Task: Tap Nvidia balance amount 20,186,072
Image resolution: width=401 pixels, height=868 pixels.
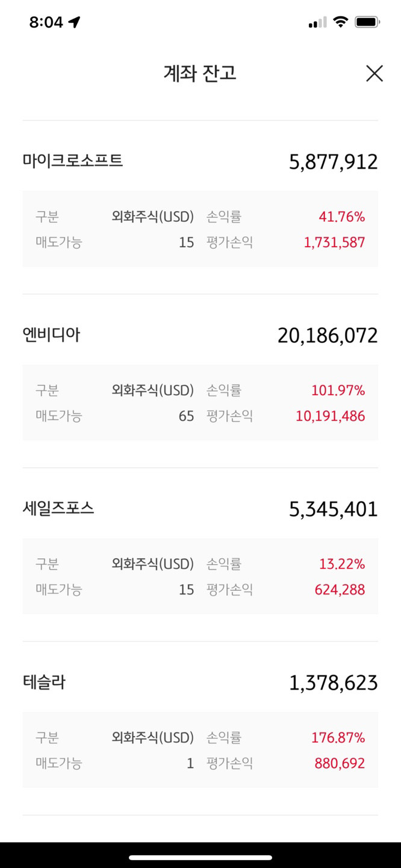Action: point(328,335)
